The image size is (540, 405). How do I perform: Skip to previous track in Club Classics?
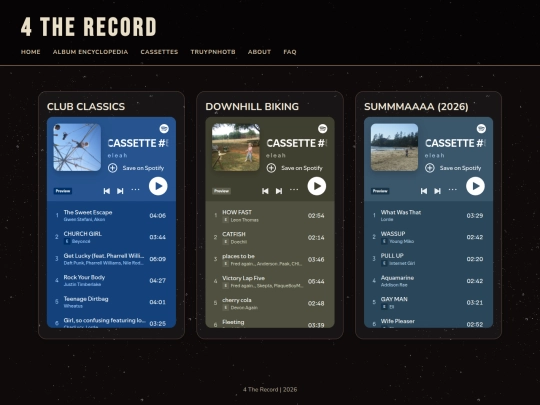click(107, 191)
